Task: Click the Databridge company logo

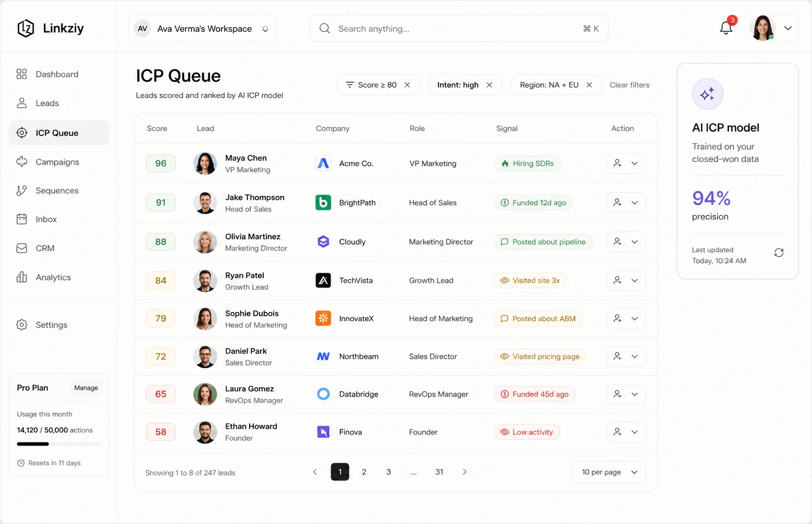Action: 324,394
